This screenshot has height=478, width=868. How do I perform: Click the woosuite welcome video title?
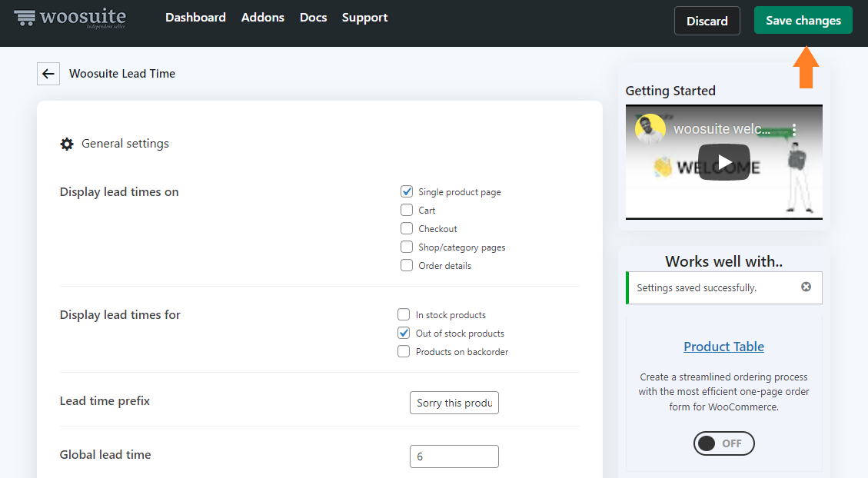721,129
